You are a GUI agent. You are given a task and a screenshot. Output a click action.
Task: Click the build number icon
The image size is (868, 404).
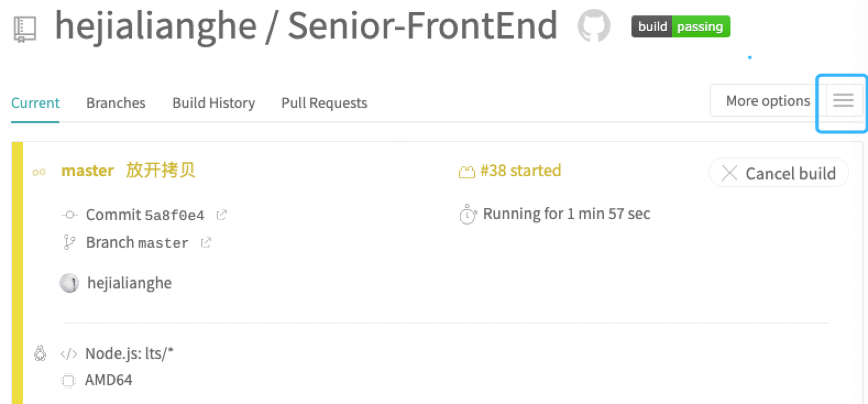coord(466,172)
